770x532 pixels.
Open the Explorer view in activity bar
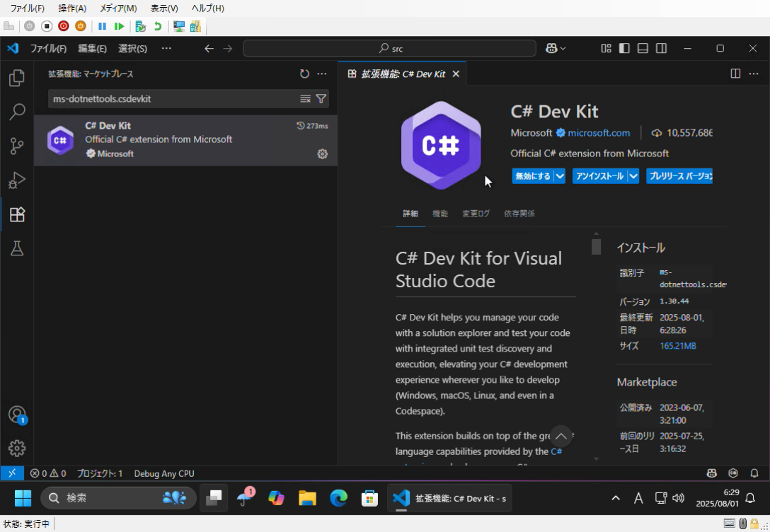tap(17, 78)
